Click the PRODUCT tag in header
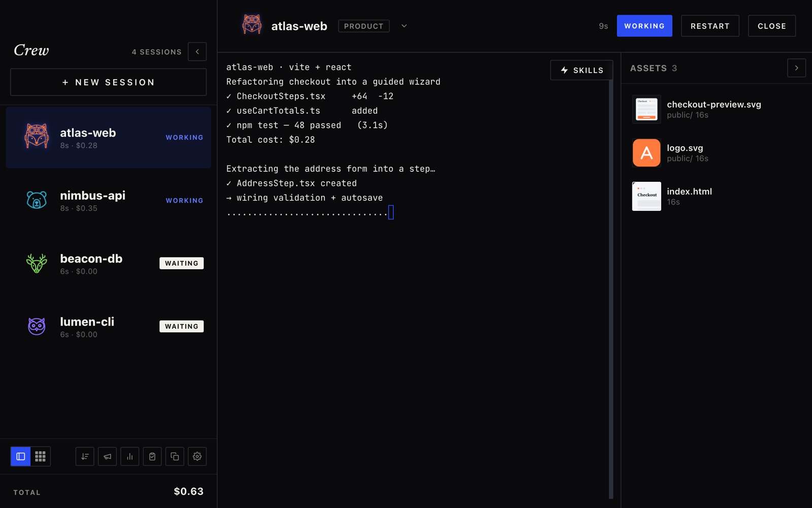 click(364, 26)
